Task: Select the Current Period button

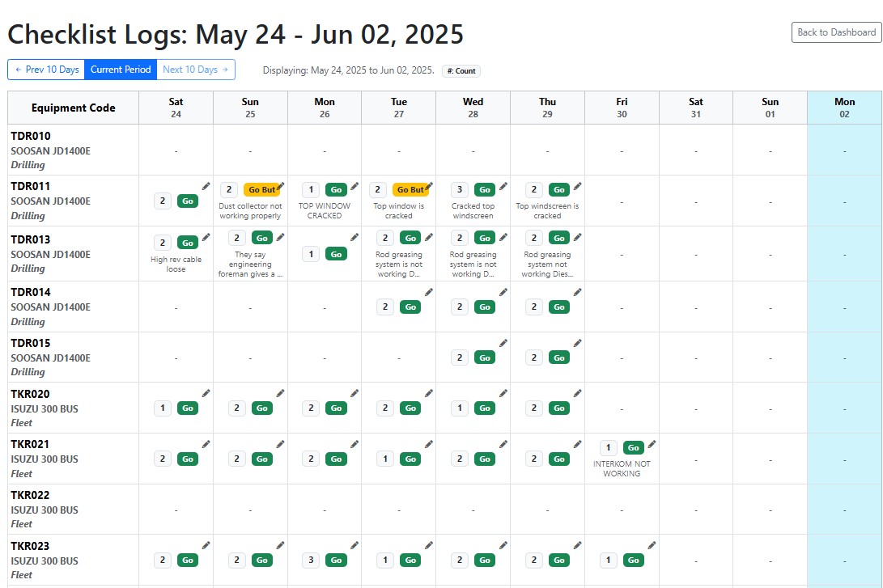Action: 121,70
